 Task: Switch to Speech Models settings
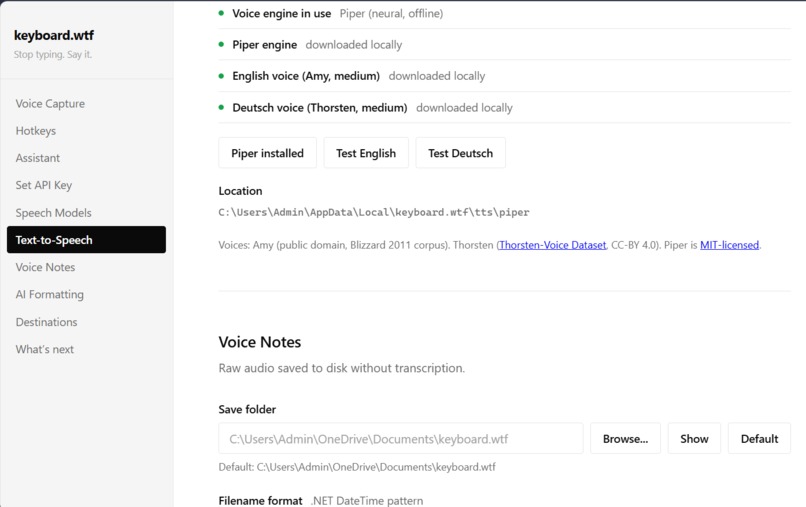53,212
